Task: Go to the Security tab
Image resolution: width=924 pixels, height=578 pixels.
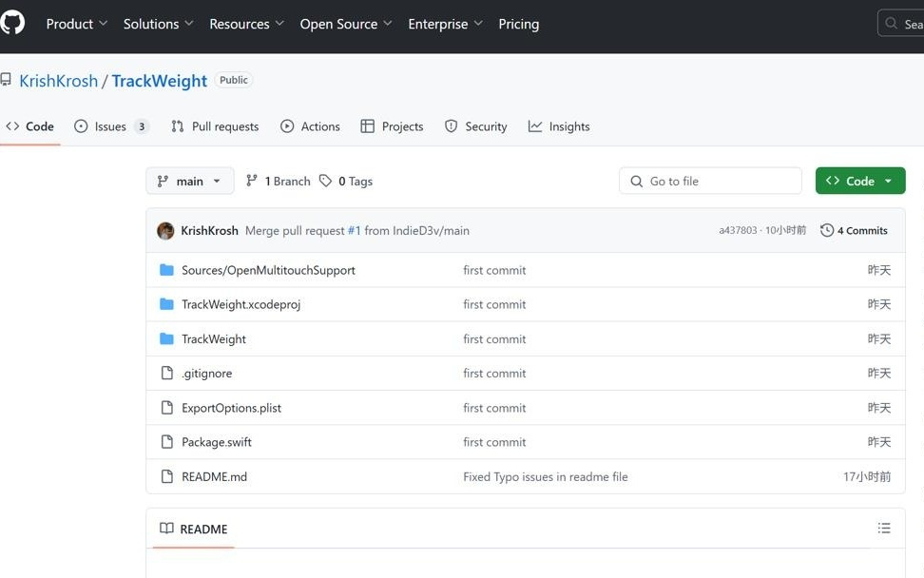Action: tap(475, 126)
